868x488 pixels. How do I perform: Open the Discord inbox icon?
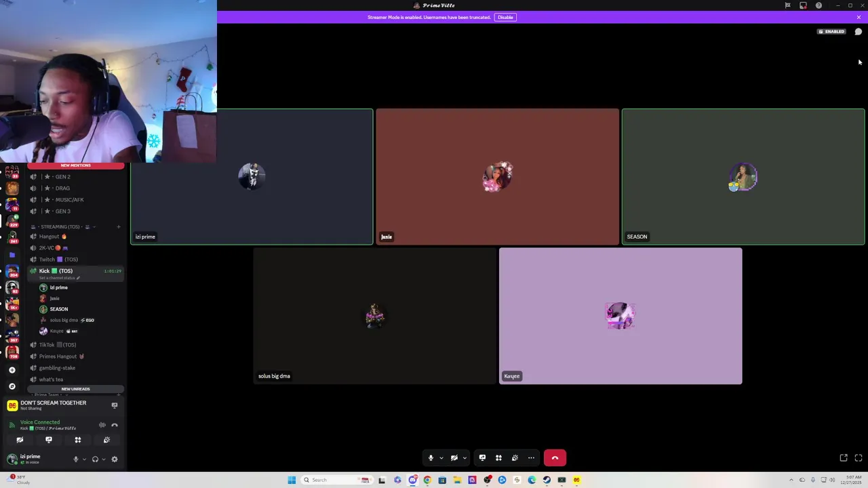click(803, 5)
